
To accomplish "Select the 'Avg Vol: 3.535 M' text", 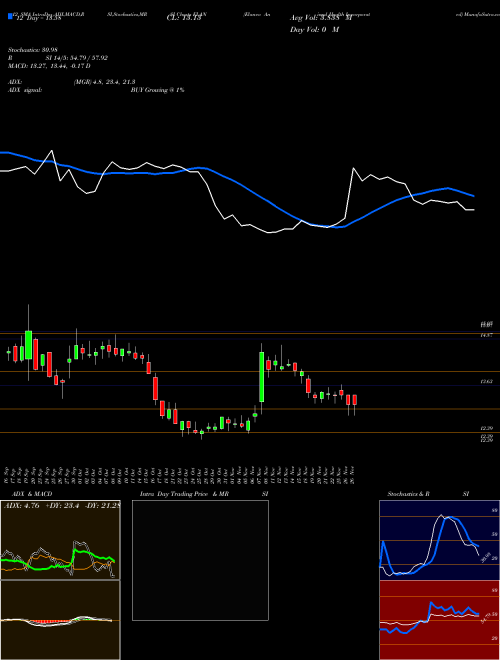I will point(320,18).
